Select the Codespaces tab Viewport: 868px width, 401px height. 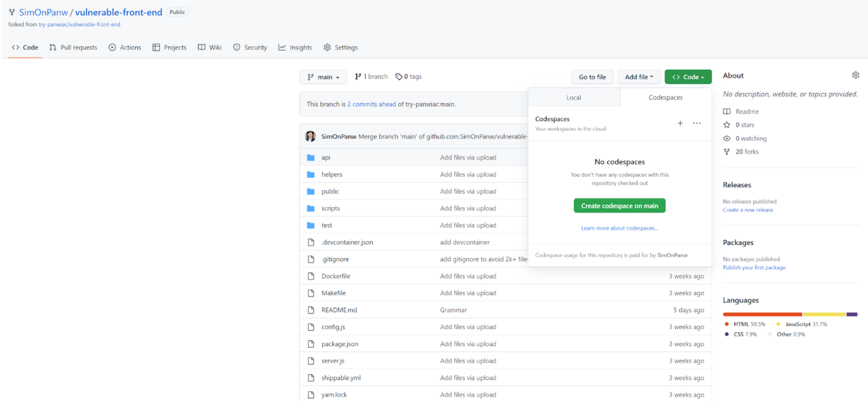666,97
